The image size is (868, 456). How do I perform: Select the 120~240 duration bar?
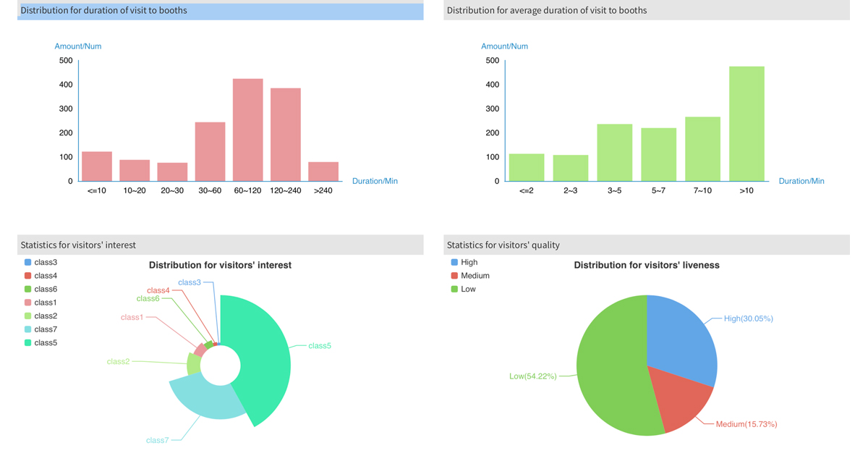click(286, 135)
